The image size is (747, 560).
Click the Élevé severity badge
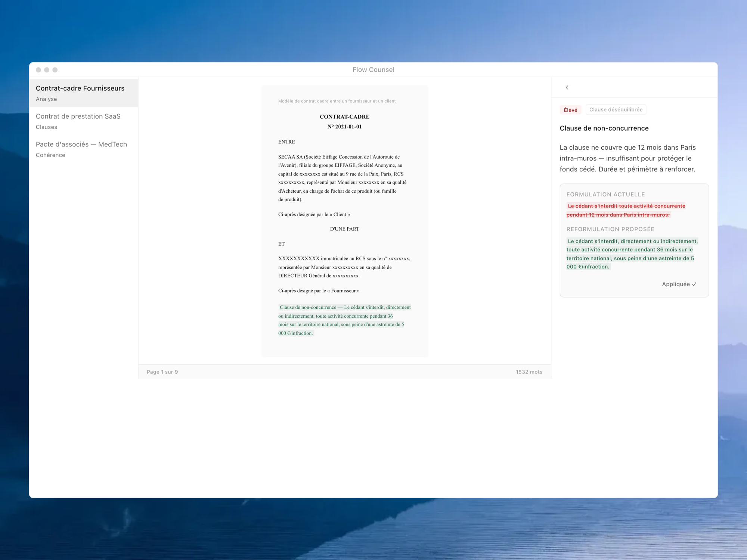click(x=570, y=110)
